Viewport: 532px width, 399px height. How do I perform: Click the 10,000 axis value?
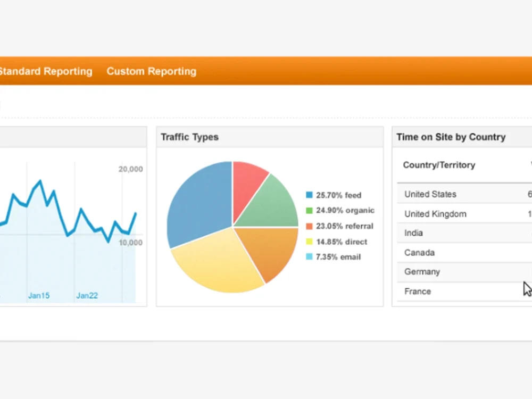(131, 242)
